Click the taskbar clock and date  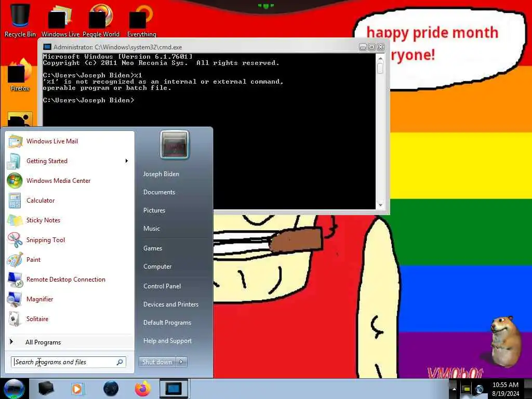click(506, 389)
